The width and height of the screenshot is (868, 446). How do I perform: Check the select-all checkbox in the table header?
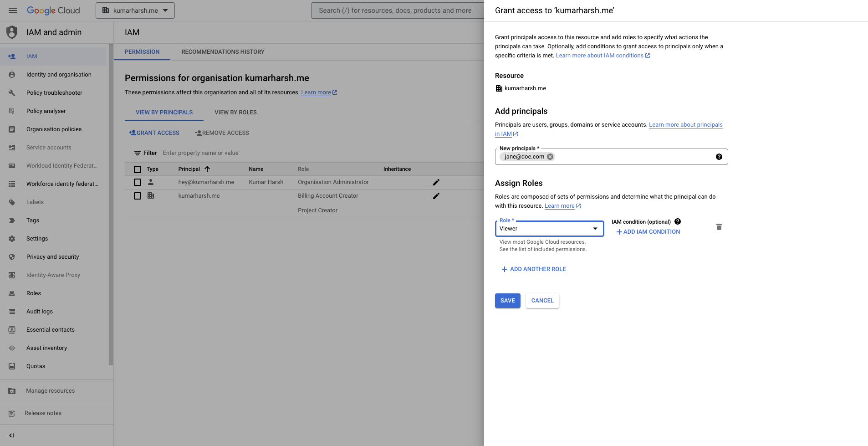pos(138,169)
